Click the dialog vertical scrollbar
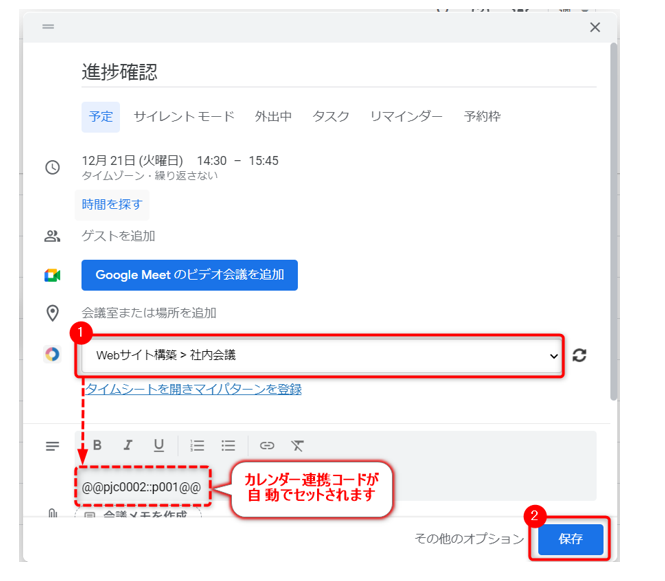This screenshot has width=665, height=581. pos(614,221)
